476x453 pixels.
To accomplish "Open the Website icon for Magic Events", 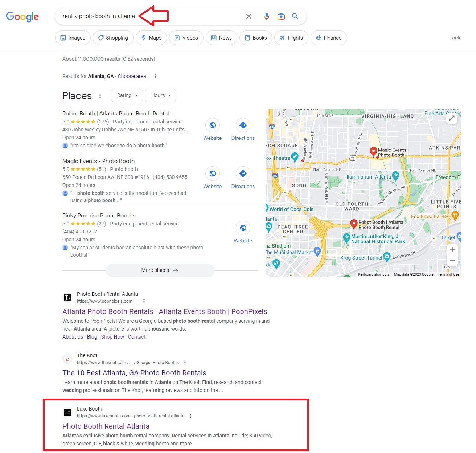I will click(213, 174).
